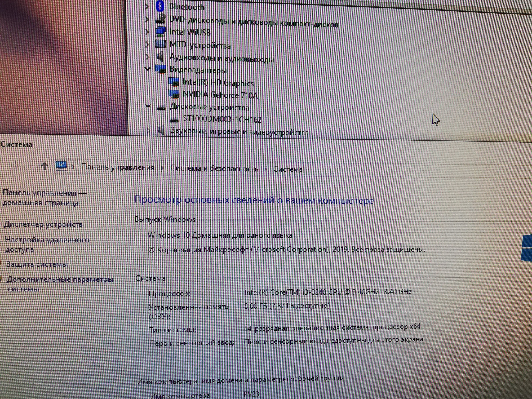Open Система и безопасность breadcrumb
The image size is (532, 399).
point(214,168)
